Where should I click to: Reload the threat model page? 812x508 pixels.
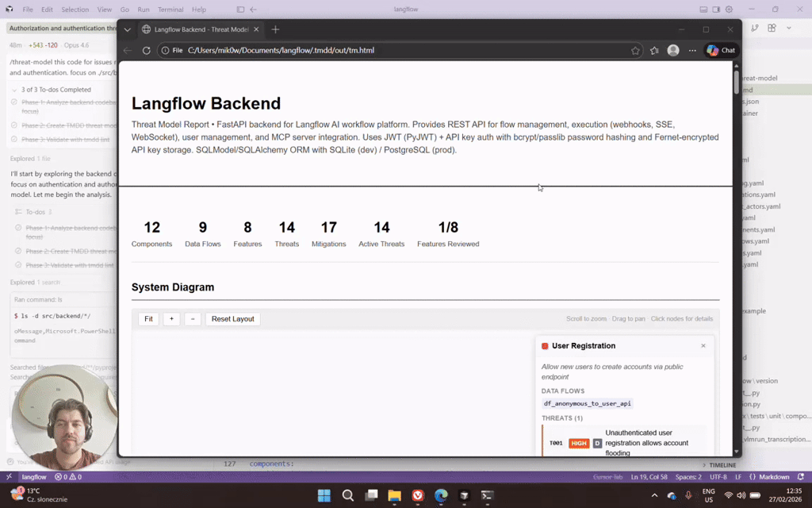pos(146,50)
